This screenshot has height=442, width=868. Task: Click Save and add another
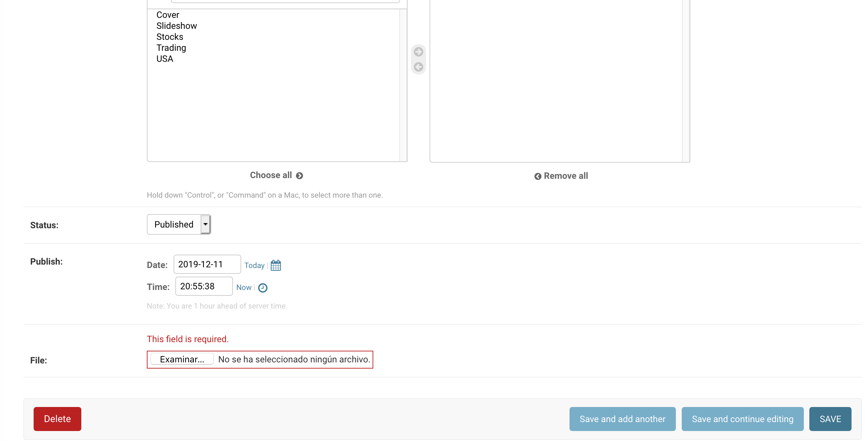622,419
